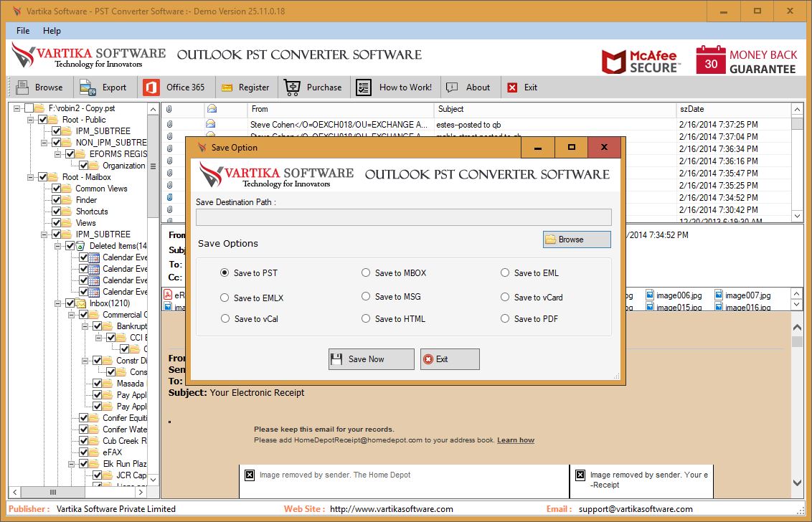
Task: Select the Save to MBOX option
Action: [x=366, y=273]
